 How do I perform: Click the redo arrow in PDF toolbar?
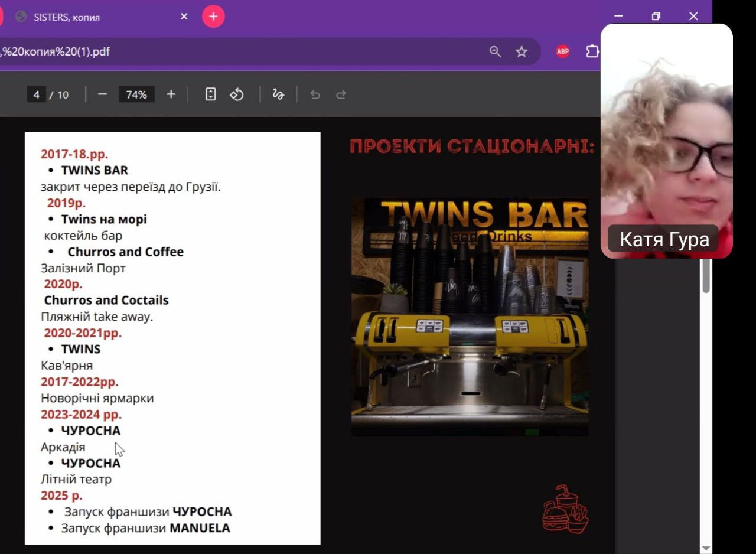coord(341,94)
